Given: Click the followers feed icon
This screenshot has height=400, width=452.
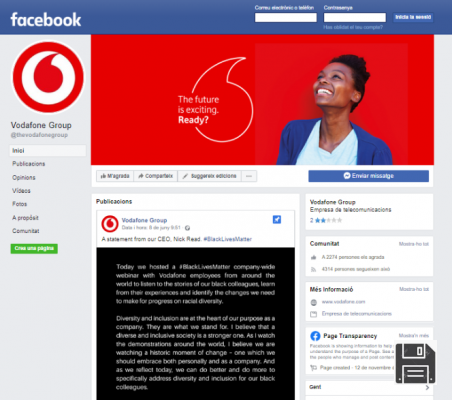Looking at the screenshot, I should (x=313, y=269).
